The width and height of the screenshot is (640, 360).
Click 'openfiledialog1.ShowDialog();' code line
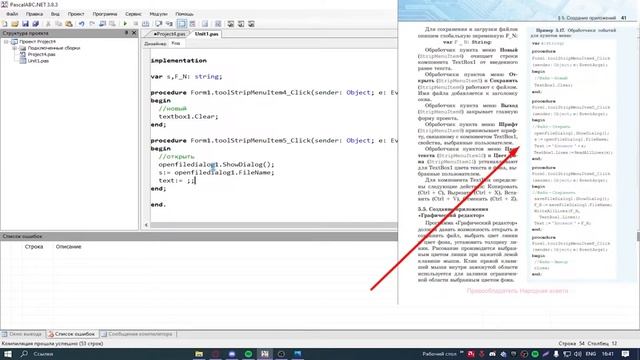[x=216, y=164]
